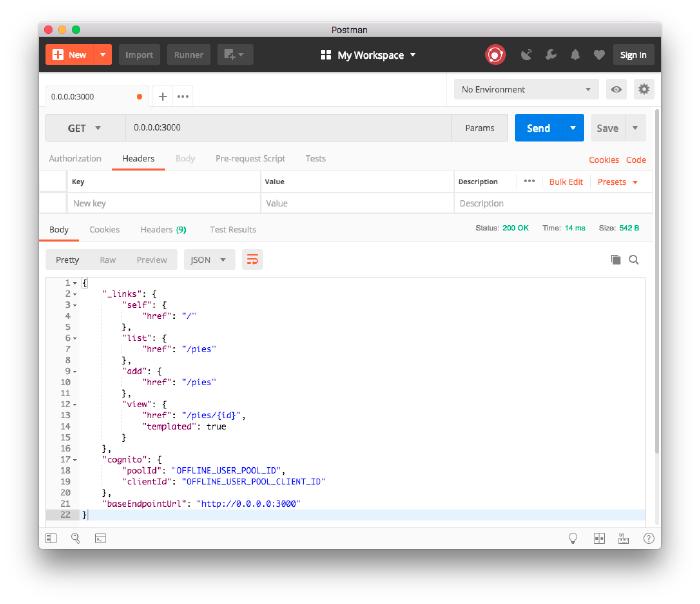Click the orange New button
Image resolution: width=700 pixels, height=604 pixels.
(x=70, y=55)
